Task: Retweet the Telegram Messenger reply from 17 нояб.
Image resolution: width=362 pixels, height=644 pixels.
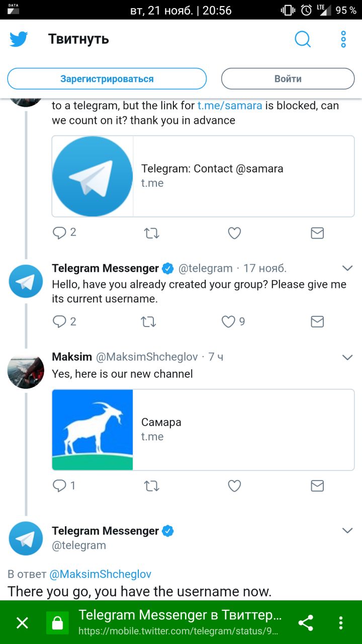Action: pos(149,321)
